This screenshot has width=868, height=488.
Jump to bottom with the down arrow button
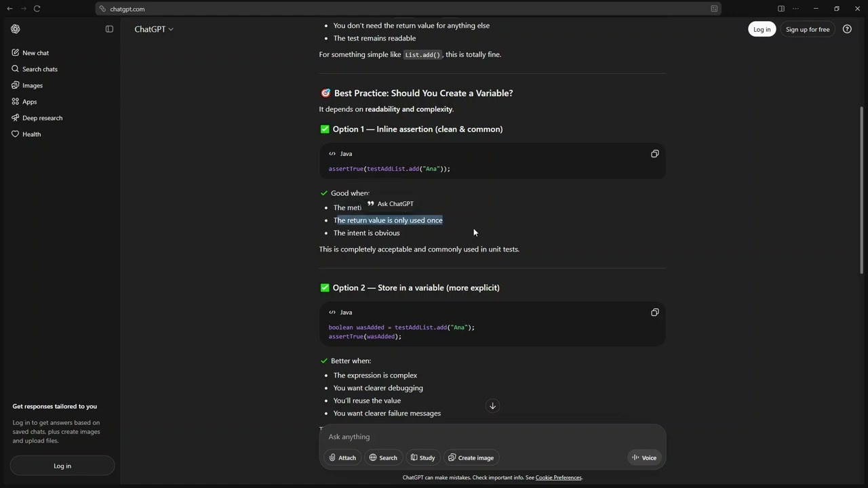[x=493, y=406]
